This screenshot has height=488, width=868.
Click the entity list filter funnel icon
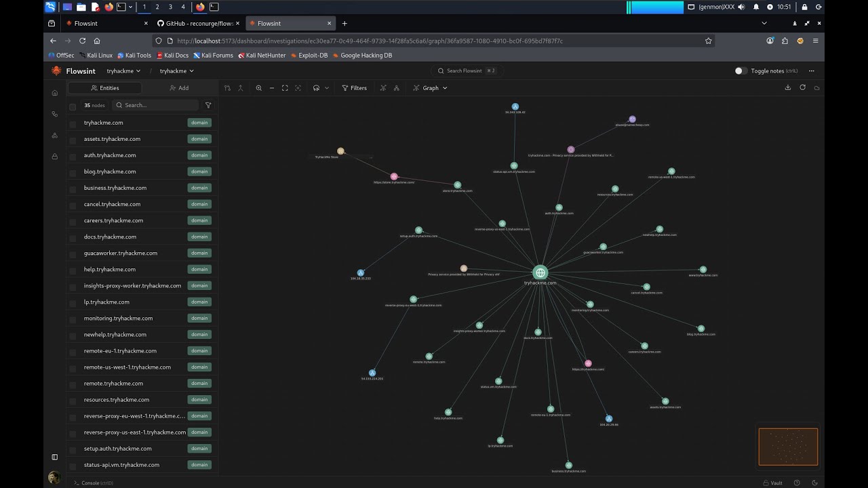[x=208, y=105]
